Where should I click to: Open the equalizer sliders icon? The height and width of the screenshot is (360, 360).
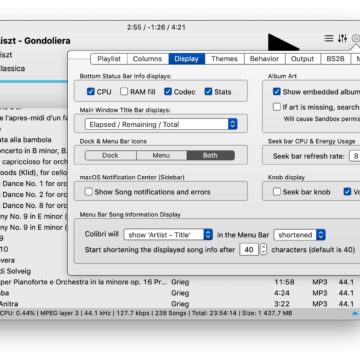tap(342, 38)
